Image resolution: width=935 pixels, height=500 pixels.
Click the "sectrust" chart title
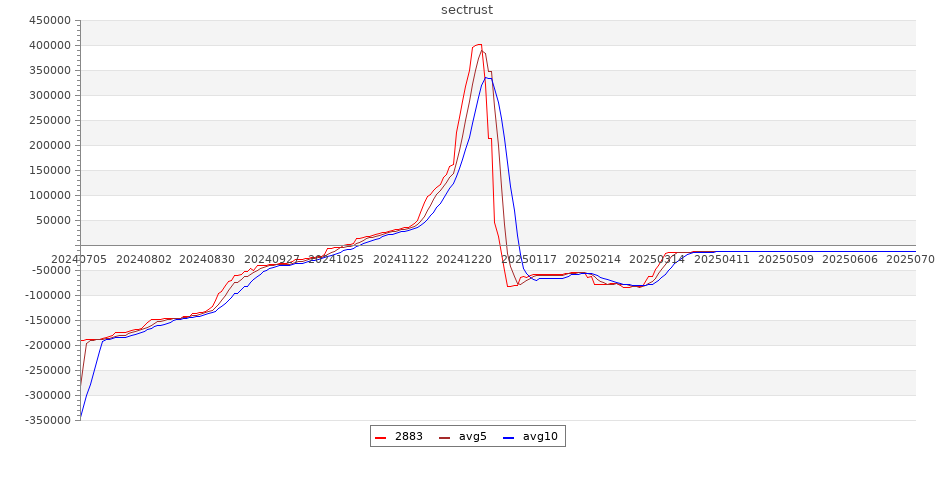(x=467, y=10)
